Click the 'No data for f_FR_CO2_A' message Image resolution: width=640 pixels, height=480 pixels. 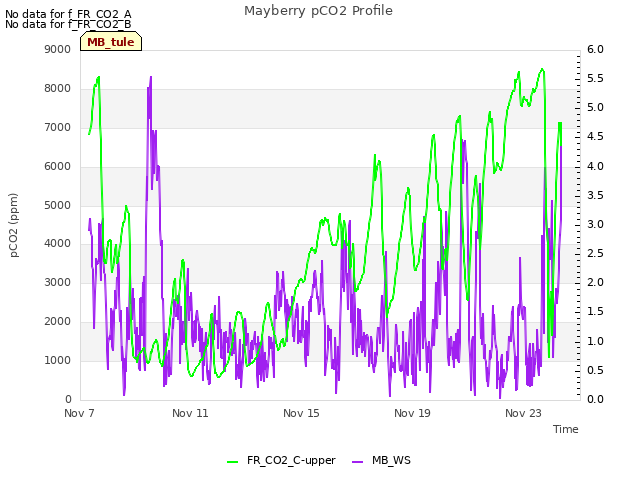coord(68,14)
